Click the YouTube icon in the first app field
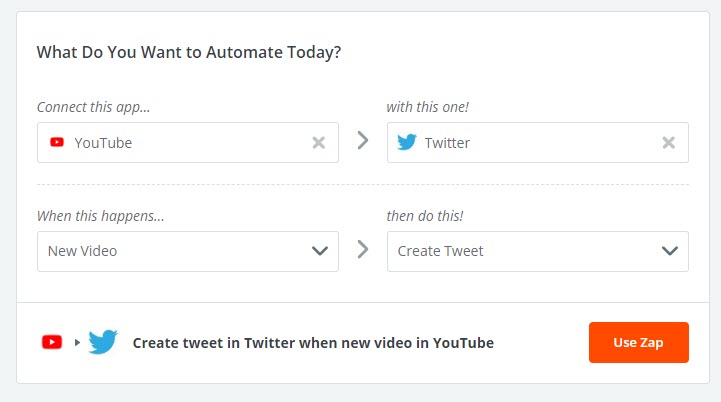The width and height of the screenshot is (721, 402). 57,143
